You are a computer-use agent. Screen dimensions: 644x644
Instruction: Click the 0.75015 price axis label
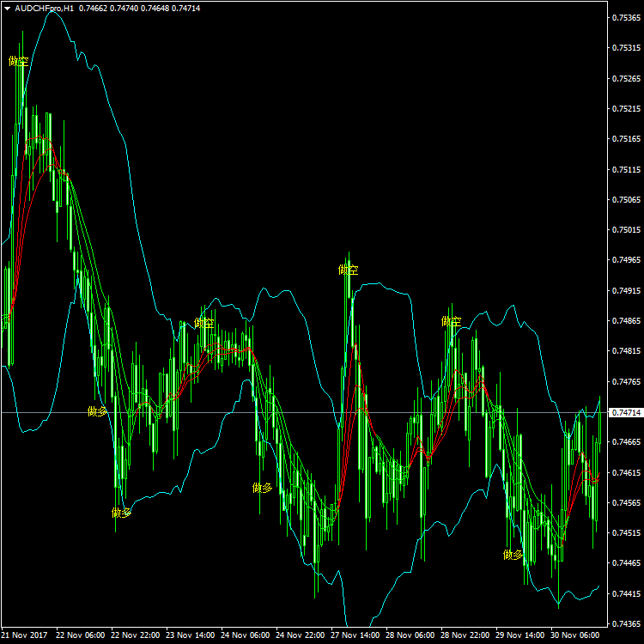pos(626,229)
